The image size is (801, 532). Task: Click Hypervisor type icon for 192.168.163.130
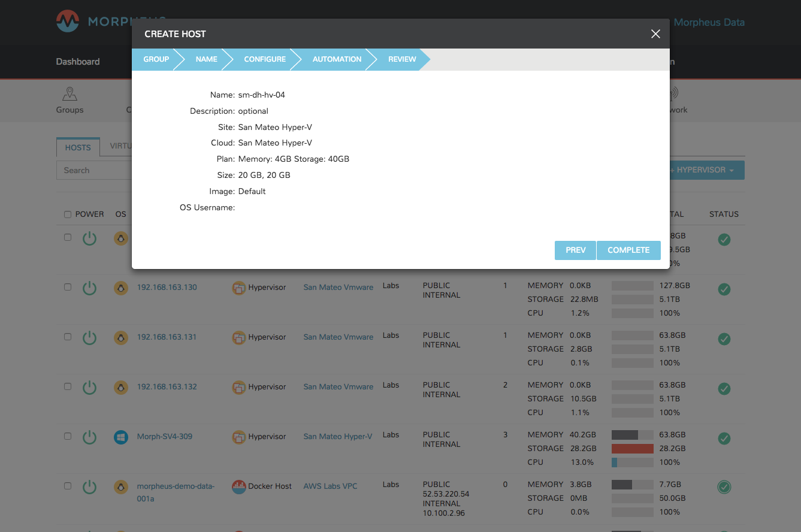point(239,288)
